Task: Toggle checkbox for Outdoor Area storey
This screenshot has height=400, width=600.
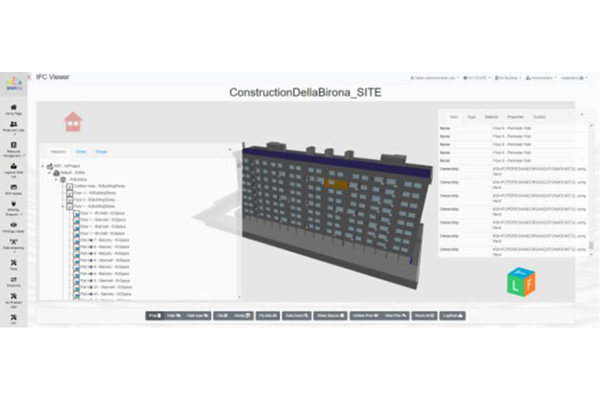Action: [x=70, y=186]
